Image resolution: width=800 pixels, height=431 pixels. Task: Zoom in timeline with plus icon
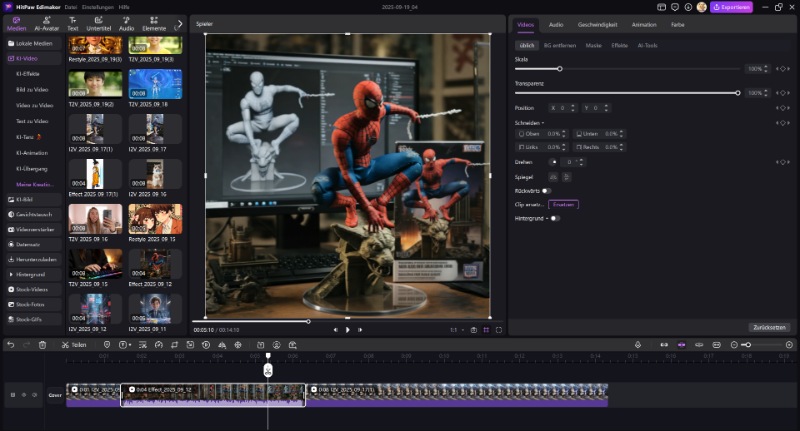tap(789, 345)
